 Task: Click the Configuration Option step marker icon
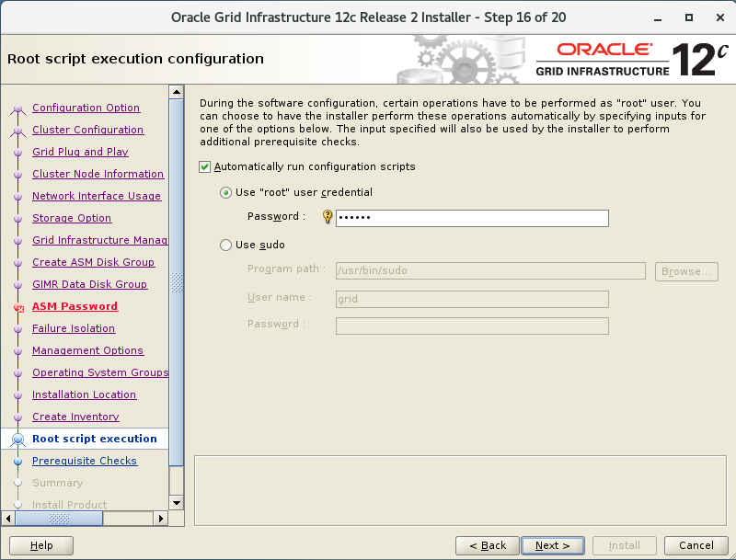click(x=17, y=109)
